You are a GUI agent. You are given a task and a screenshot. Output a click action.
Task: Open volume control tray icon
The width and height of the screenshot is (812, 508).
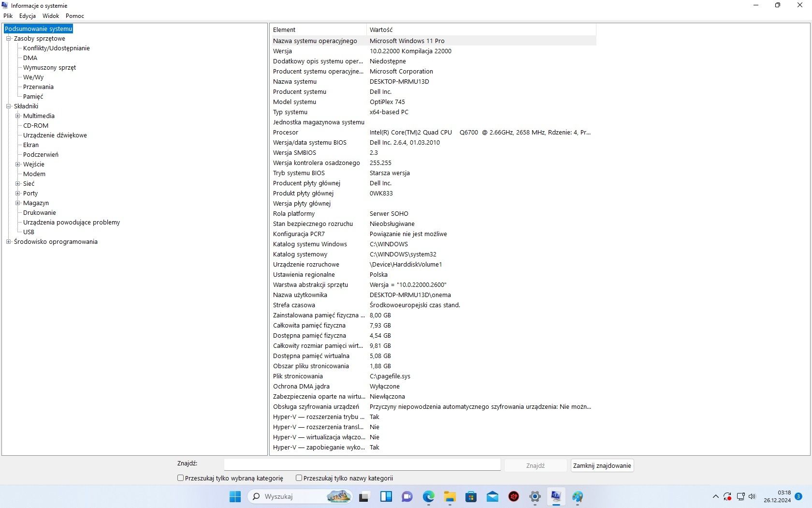click(x=752, y=496)
